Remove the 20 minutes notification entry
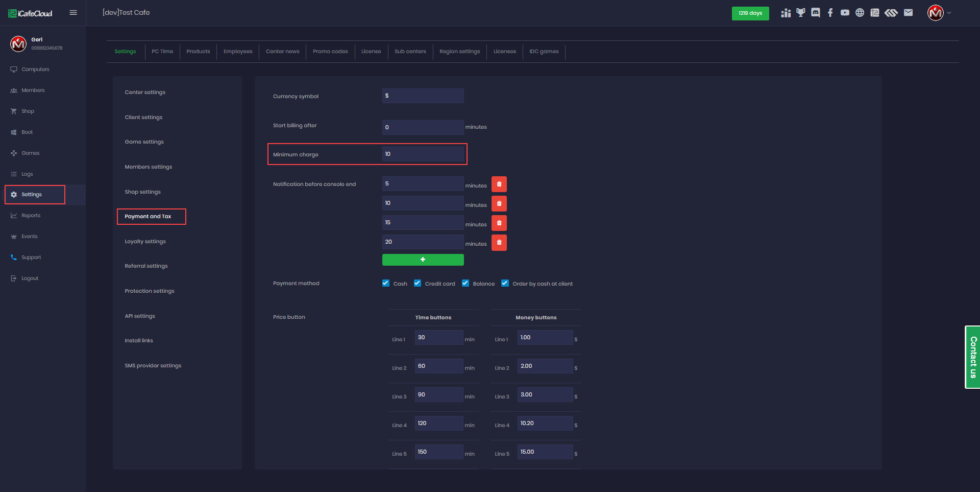Viewport: 980px width, 492px height. coord(499,242)
